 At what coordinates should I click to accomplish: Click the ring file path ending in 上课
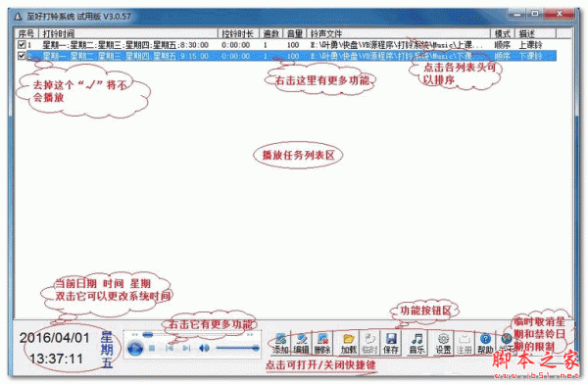click(x=397, y=45)
